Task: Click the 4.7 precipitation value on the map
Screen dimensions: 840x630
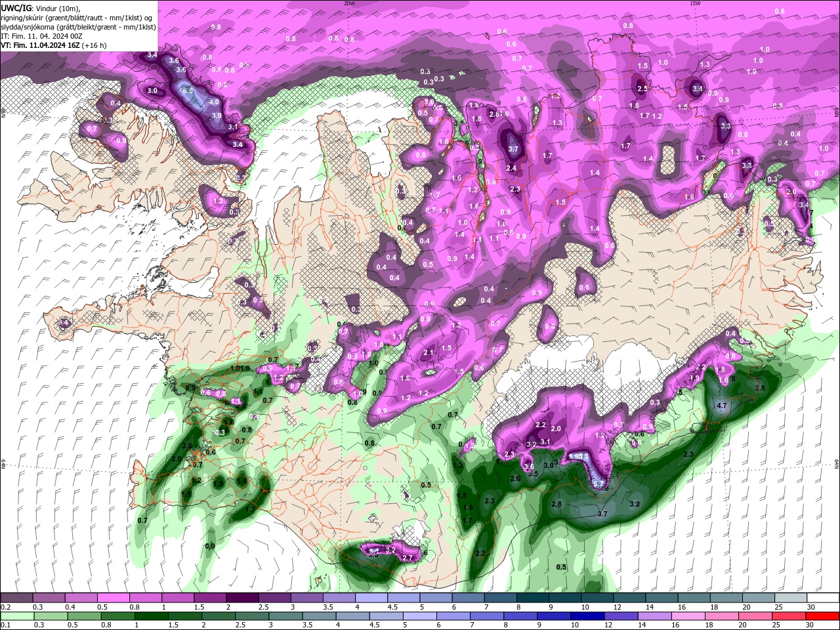Action: pyautogui.click(x=722, y=406)
